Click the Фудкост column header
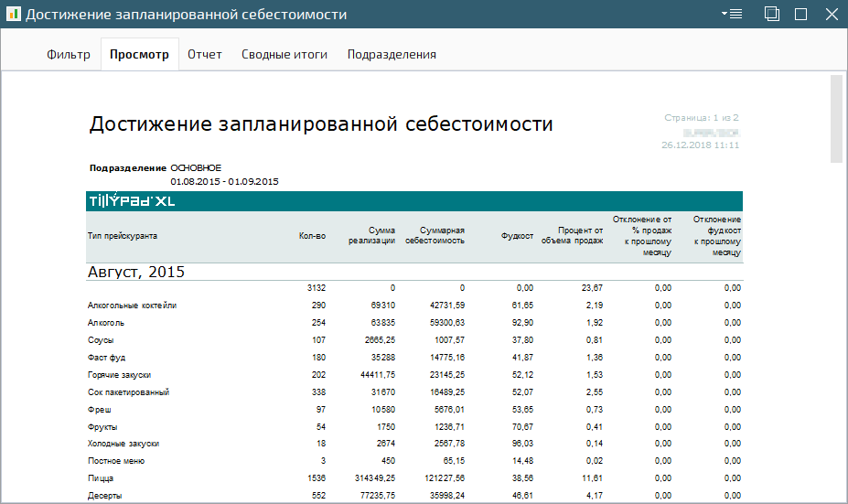The height and width of the screenshot is (504, 848). point(517,236)
